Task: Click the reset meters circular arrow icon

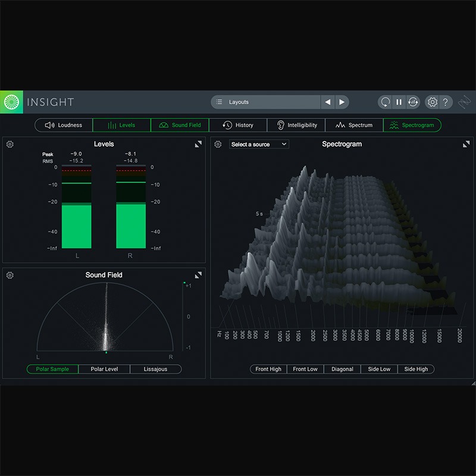Action: [x=385, y=102]
